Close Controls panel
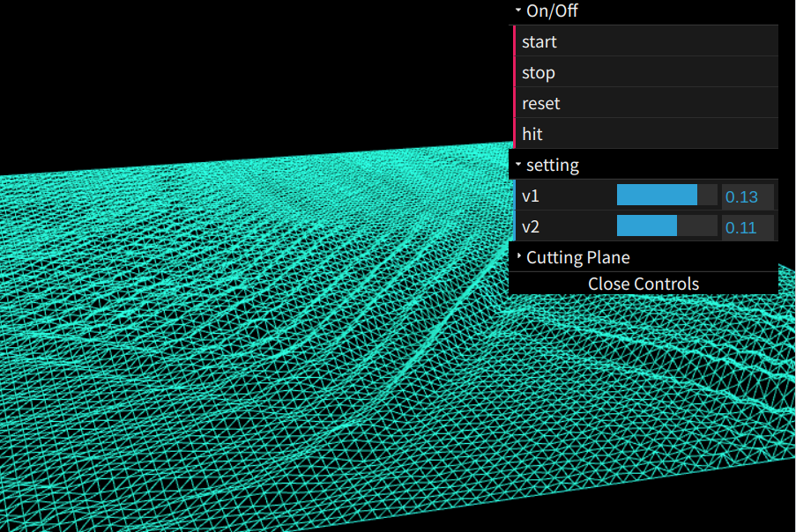Screen dimensions: 796x532 pos(643,284)
